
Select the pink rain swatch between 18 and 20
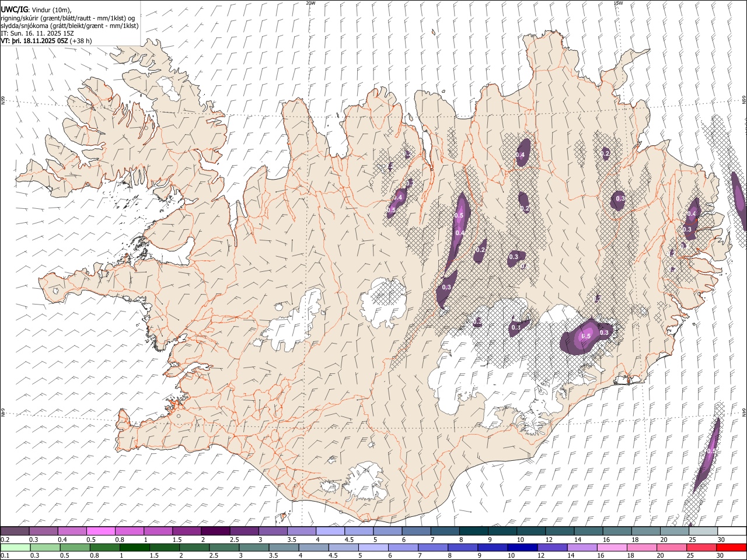pos(641,547)
